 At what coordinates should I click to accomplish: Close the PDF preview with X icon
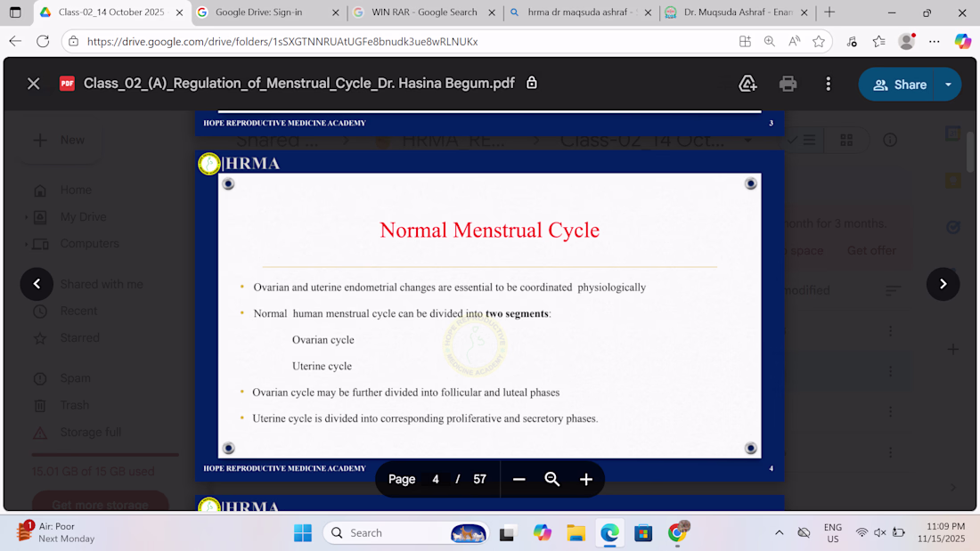click(x=34, y=84)
